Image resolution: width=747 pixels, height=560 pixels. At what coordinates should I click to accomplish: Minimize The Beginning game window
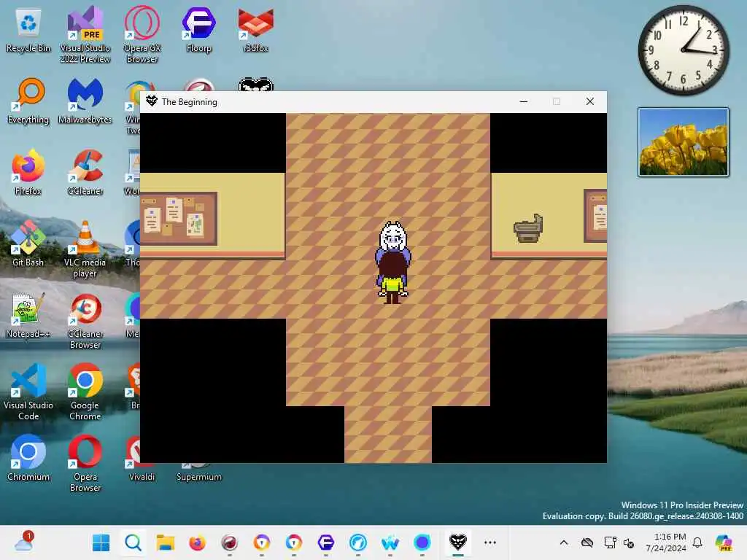click(x=524, y=101)
